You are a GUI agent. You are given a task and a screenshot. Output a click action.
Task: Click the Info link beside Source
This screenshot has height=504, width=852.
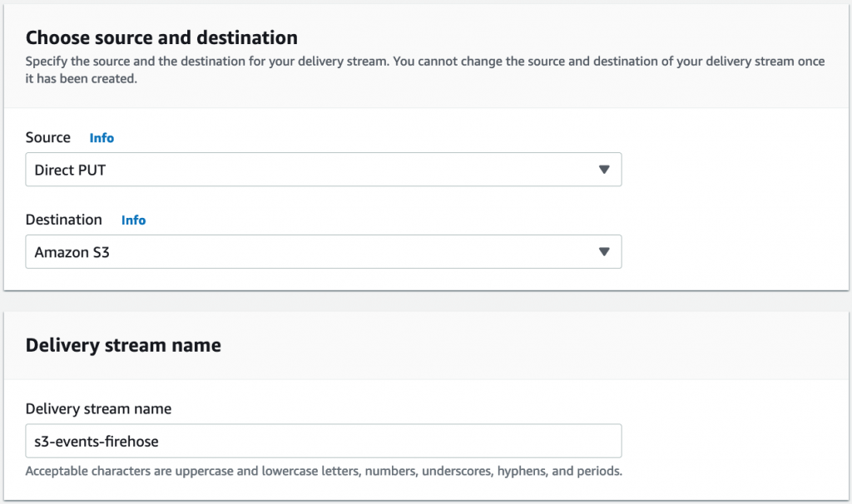click(x=102, y=137)
